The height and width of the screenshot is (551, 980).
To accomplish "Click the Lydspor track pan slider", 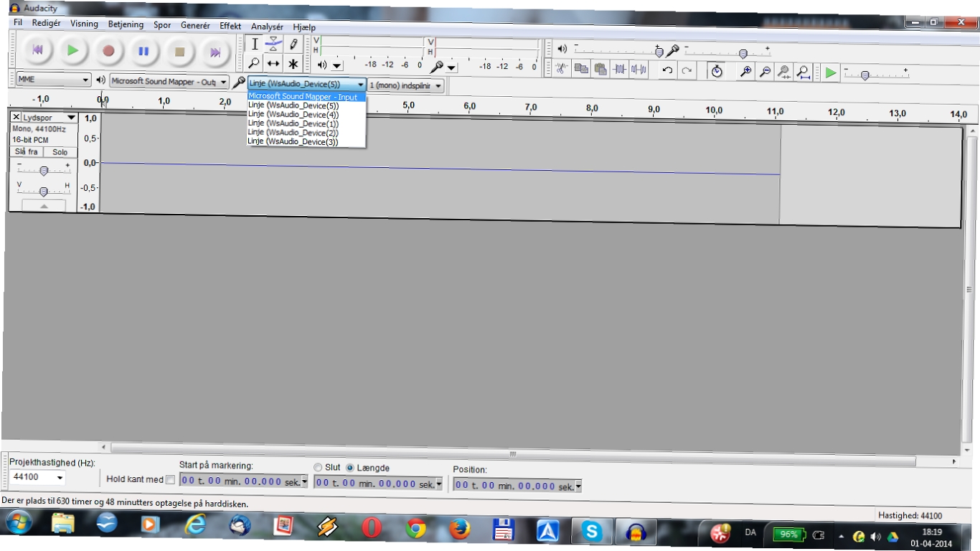I will click(x=44, y=192).
